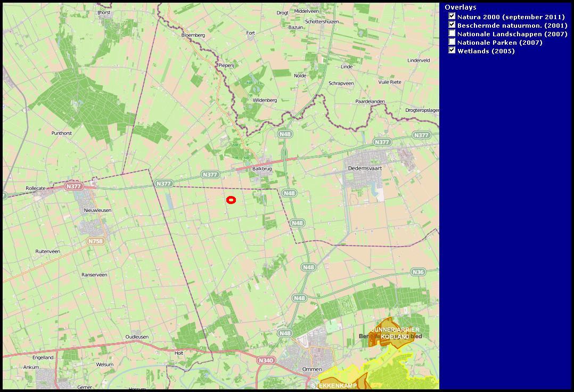Click the Nieuwleusen town label
Viewport: 574px width, 392px height.
click(97, 210)
